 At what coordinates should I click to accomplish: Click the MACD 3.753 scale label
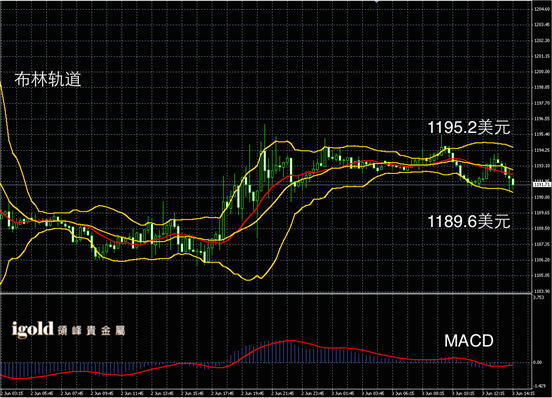pos(539,298)
